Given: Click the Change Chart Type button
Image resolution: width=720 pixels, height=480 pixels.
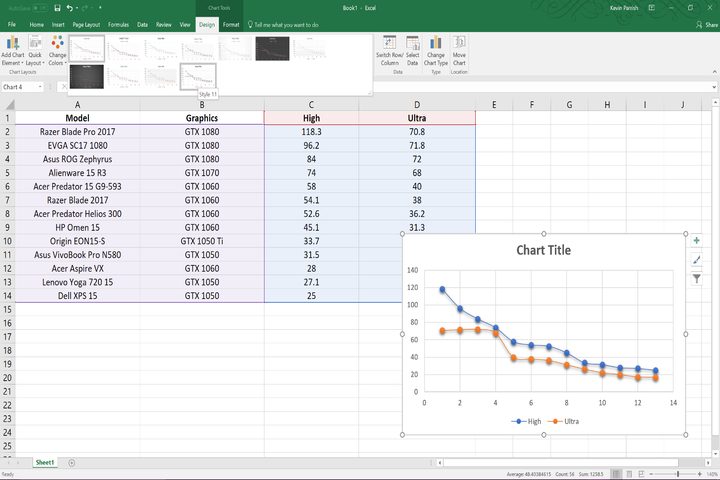Looking at the screenshot, I should pos(436,51).
